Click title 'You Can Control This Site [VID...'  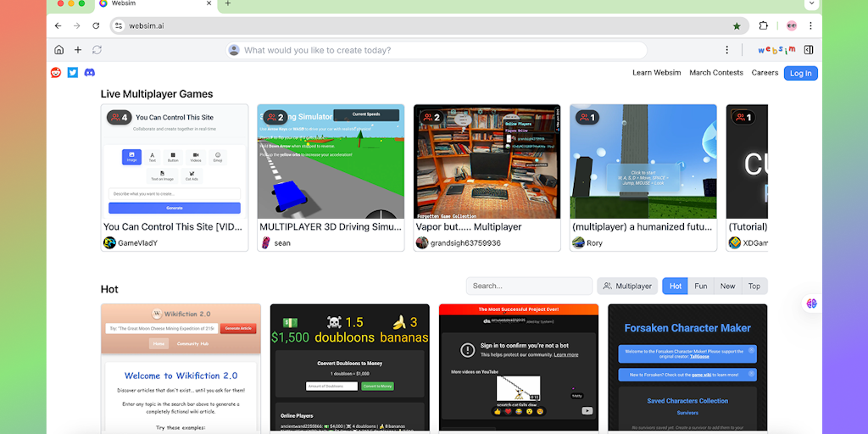tap(174, 227)
